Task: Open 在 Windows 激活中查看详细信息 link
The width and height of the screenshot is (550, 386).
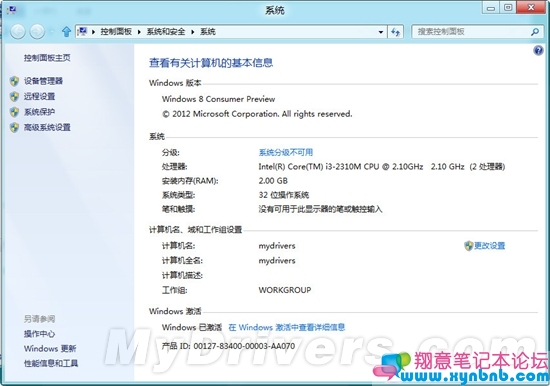Action: [x=287, y=327]
